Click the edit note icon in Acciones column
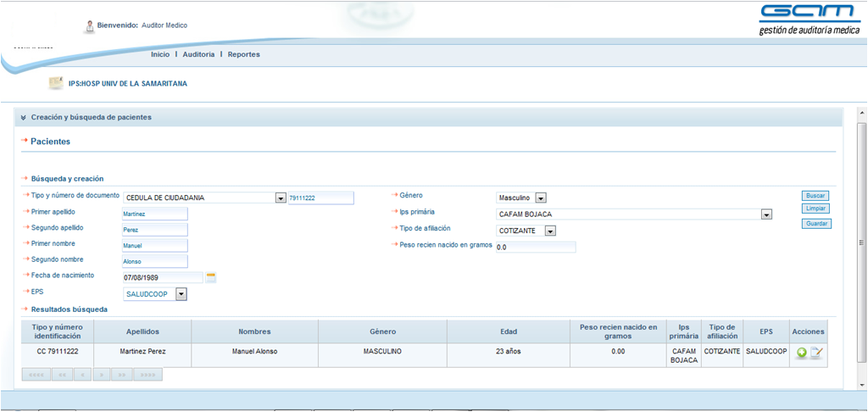This screenshot has width=868, height=412. coord(816,352)
